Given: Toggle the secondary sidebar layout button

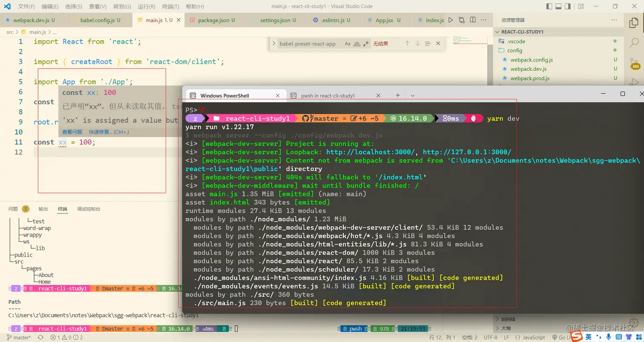Looking at the screenshot, I should (x=568, y=6).
